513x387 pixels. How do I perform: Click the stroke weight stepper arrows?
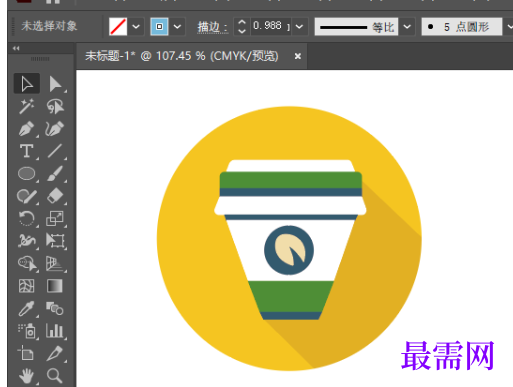pyautogui.click(x=242, y=27)
